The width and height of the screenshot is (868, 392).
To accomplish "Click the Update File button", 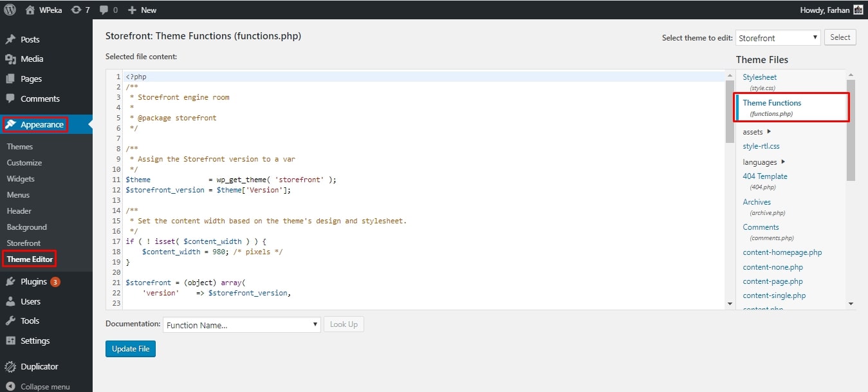I will [x=131, y=349].
